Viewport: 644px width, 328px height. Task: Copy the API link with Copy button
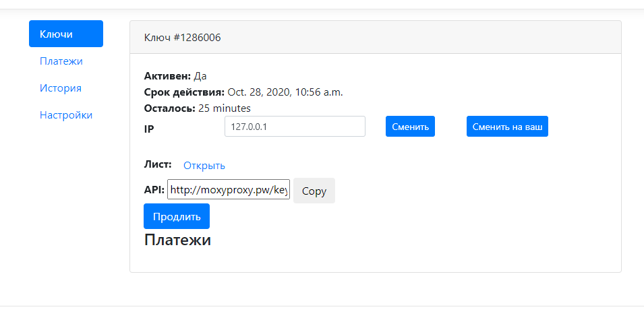[x=314, y=191]
